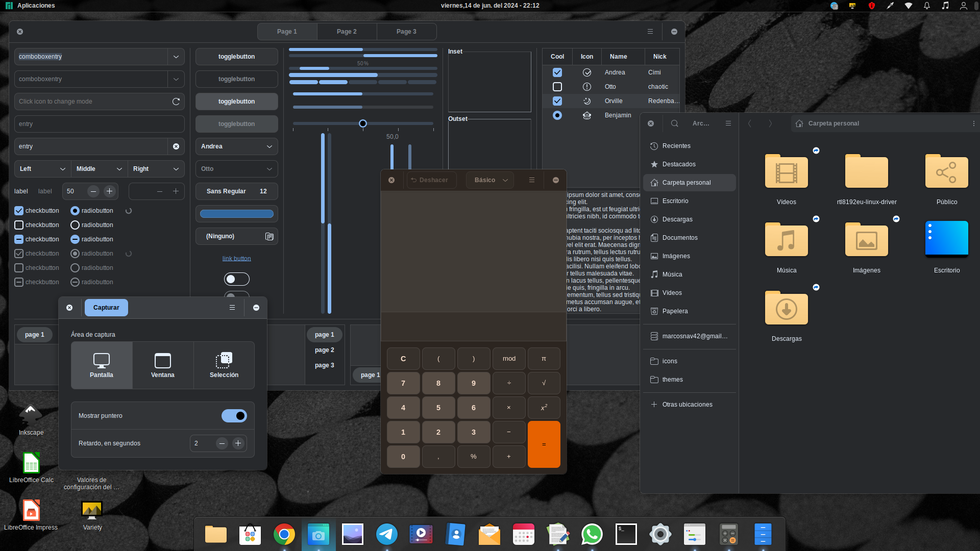Open LibreOffice Calc desktop icon
Image resolution: width=980 pixels, height=551 pixels.
pos(31,467)
